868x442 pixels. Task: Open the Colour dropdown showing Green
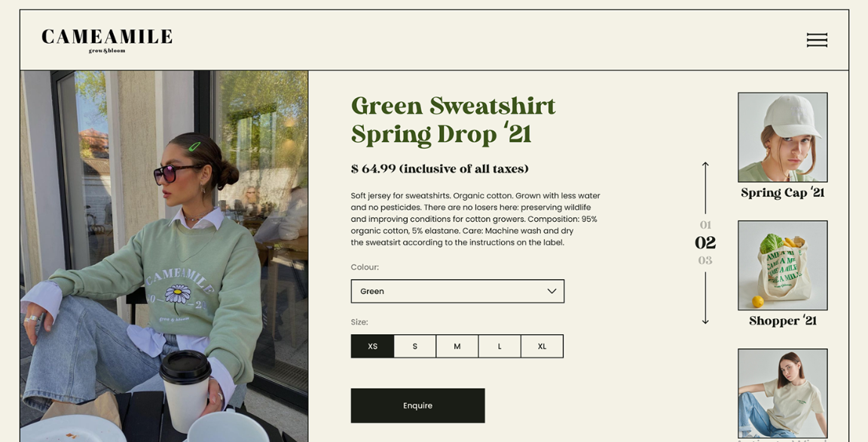tap(457, 290)
